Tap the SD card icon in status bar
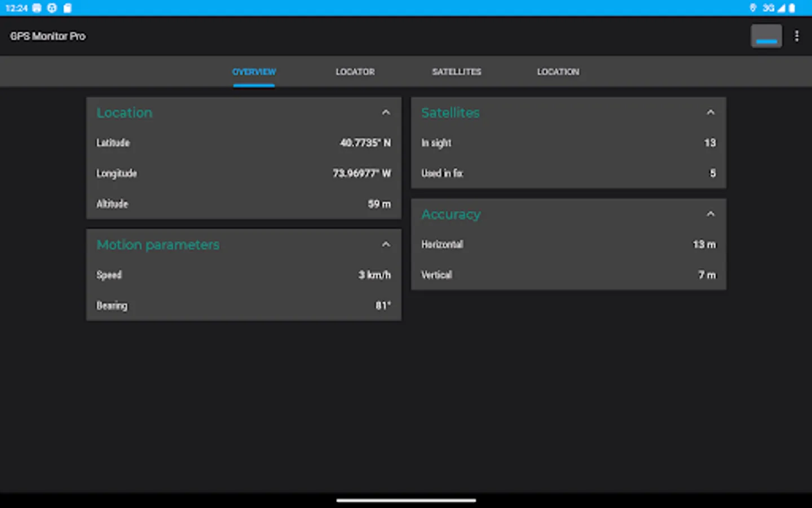Viewport: 812px width, 508px height. point(67,8)
